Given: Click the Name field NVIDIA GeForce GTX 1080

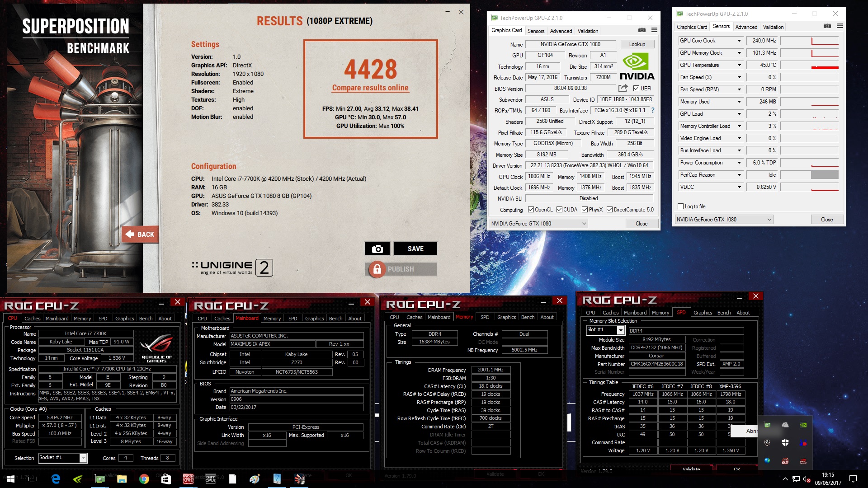Looking at the screenshot, I should (x=570, y=44).
